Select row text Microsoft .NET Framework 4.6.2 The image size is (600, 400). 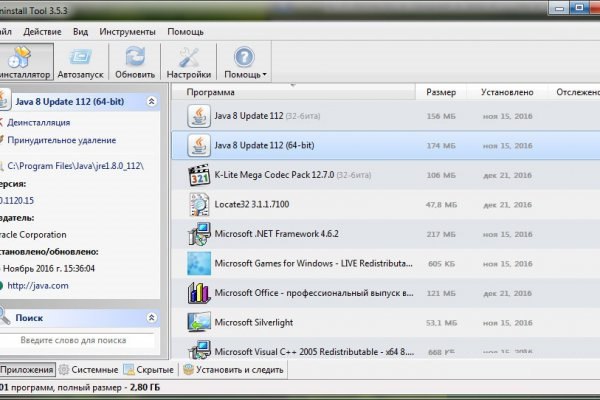coord(276,234)
